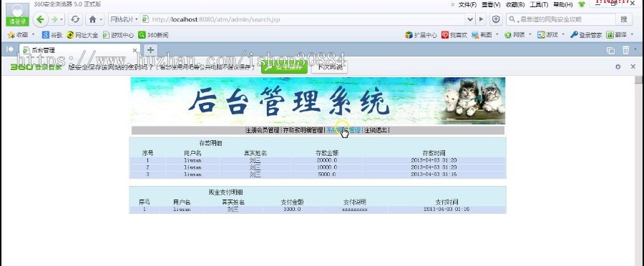The width and height of the screenshot is (644, 266).
Task: Open the 文件(F) menu
Action: coord(467,4)
